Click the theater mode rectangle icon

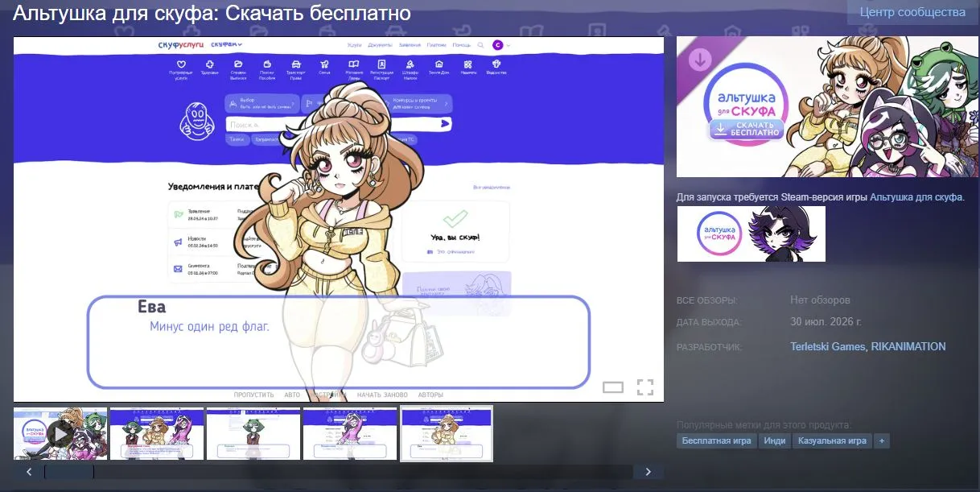tap(613, 387)
